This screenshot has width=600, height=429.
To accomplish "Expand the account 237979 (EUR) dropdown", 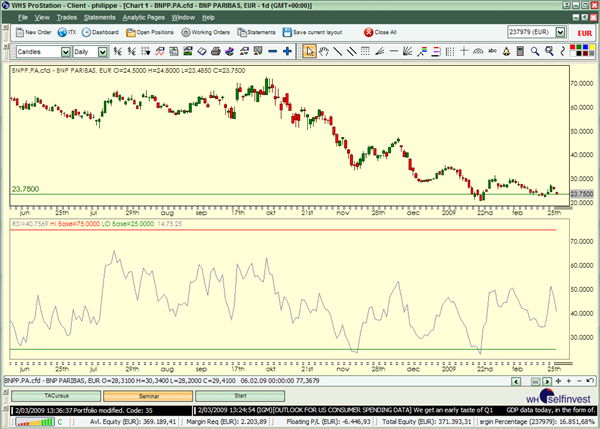I will point(560,32).
